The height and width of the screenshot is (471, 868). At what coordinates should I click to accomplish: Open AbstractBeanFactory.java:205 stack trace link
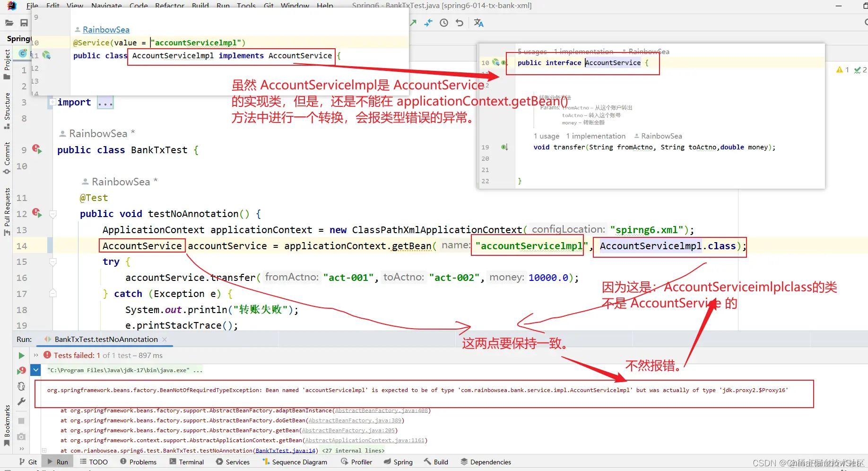pyautogui.click(x=348, y=430)
